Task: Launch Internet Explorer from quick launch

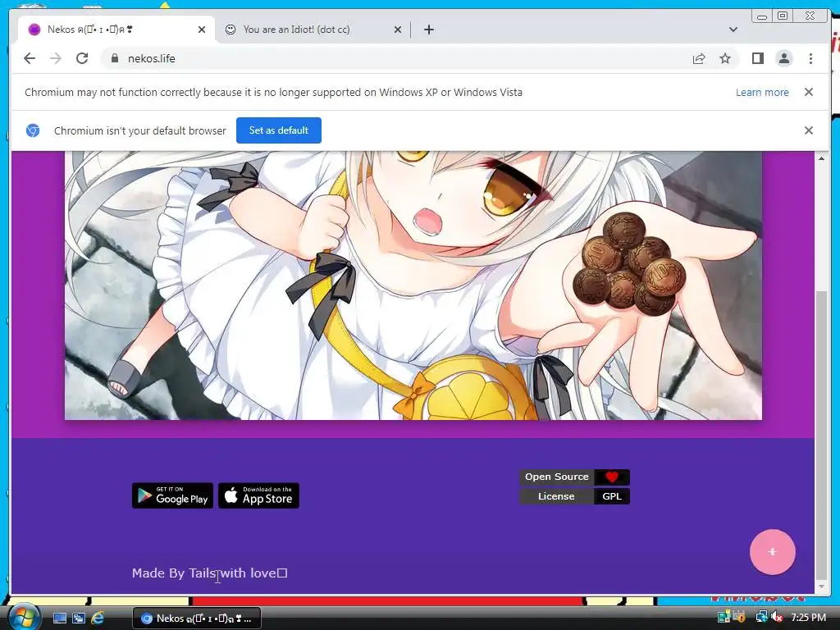Action: click(x=98, y=618)
